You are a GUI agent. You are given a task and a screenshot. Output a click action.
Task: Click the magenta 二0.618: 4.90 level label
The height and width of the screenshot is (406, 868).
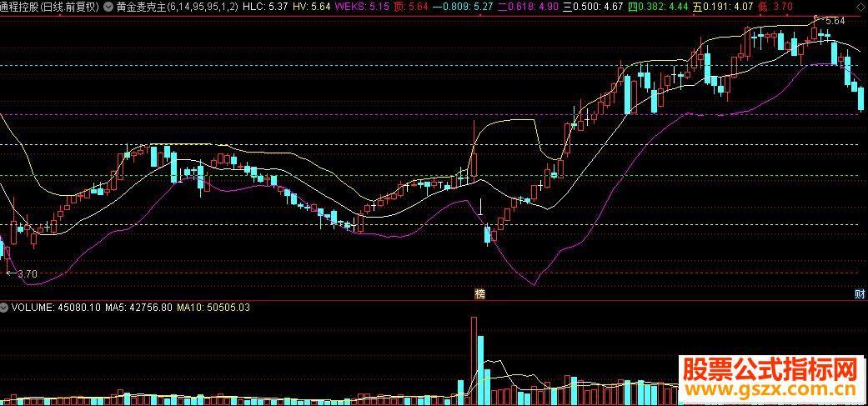point(526,8)
